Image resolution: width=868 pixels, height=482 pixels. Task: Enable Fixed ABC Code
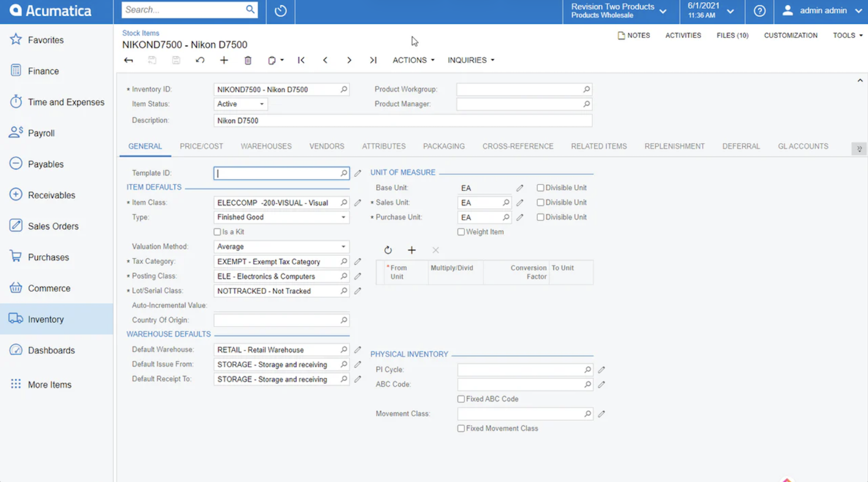[x=461, y=399]
